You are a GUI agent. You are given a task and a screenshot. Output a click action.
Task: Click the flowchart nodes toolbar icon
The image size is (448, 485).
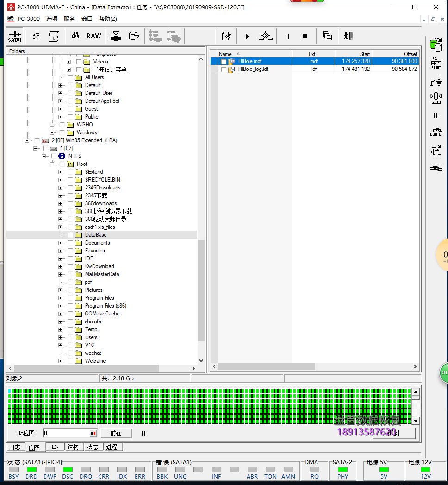(266, 37)
